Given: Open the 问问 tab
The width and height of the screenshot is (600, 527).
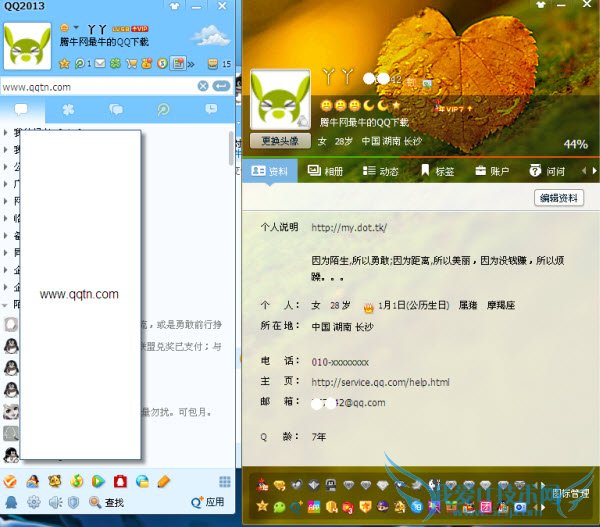Looking at the screenshot, I should [547, 171].
